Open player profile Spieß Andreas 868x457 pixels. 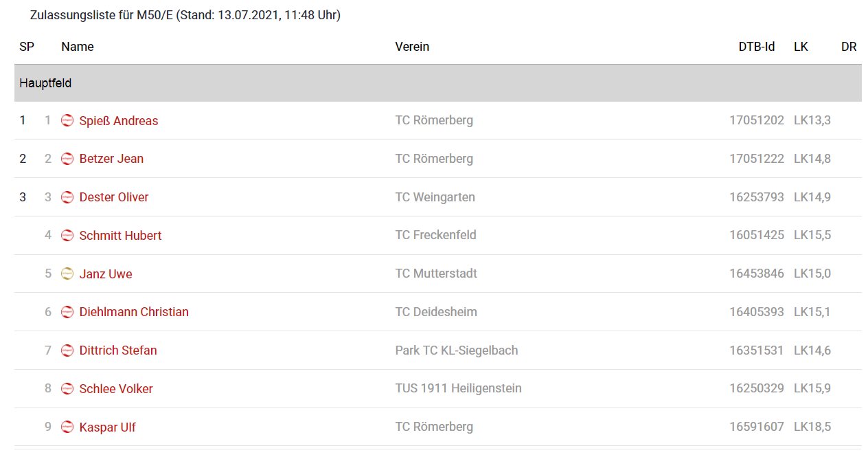[x=119, y=121]
